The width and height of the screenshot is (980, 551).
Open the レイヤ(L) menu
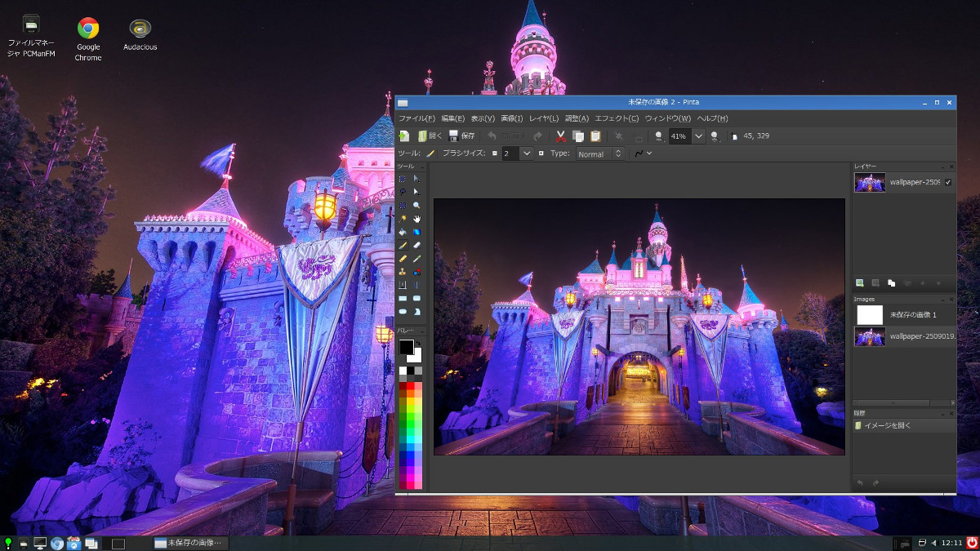pos(544,119)
